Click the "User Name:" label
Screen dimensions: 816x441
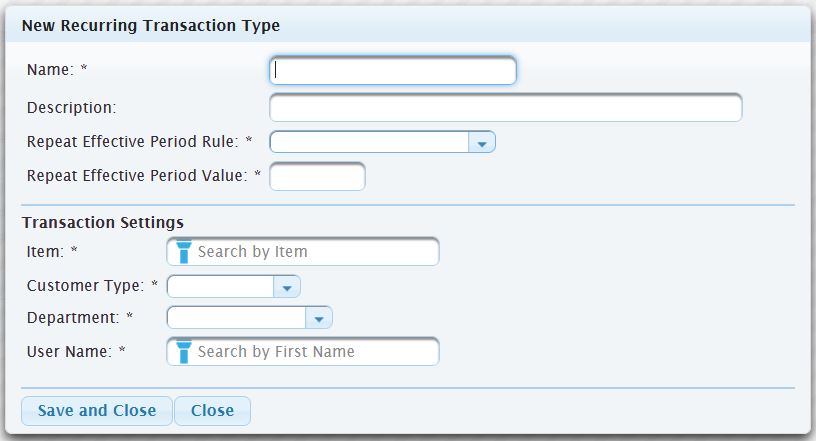[x=71, y=351]
